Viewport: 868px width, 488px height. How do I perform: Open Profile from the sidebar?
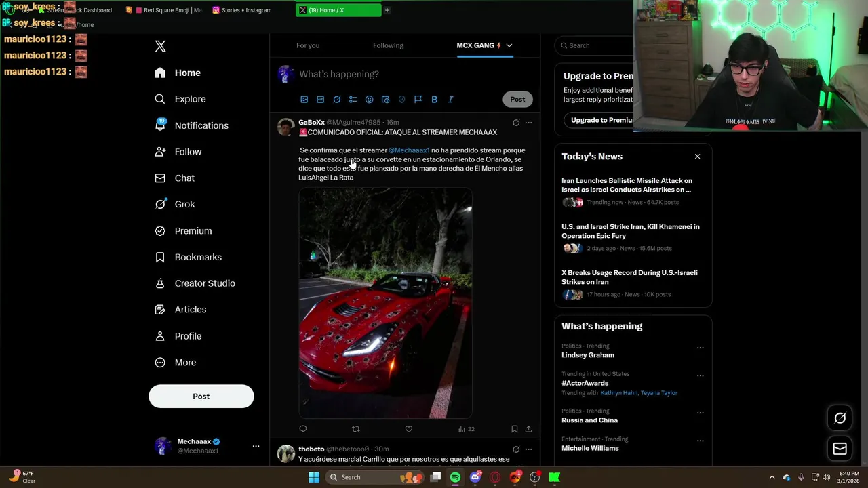click(178, 336)
